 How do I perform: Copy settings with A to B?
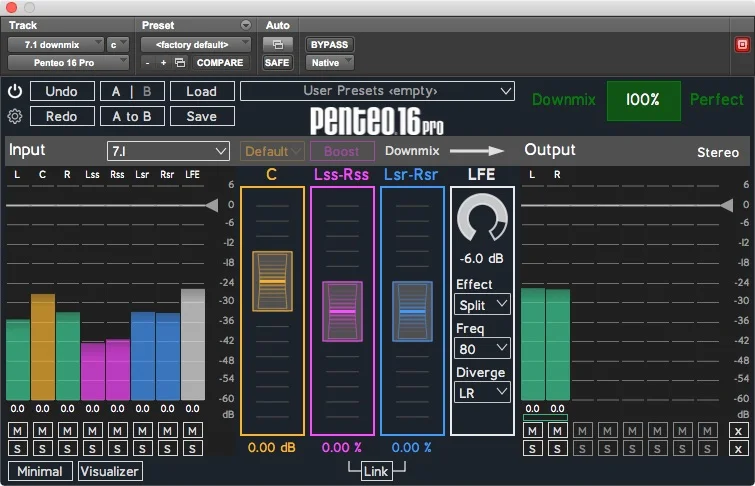pyautogui.click(x=132, y=117)
